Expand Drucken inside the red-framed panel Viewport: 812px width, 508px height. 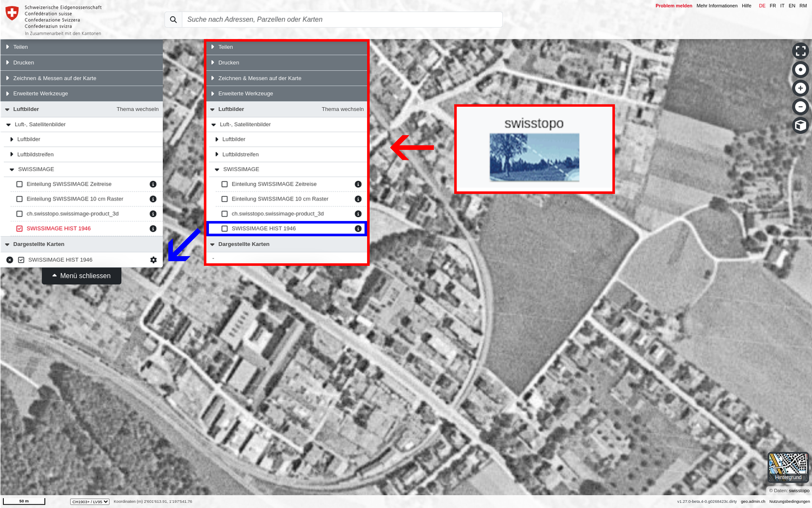click(x=228, y=63)
